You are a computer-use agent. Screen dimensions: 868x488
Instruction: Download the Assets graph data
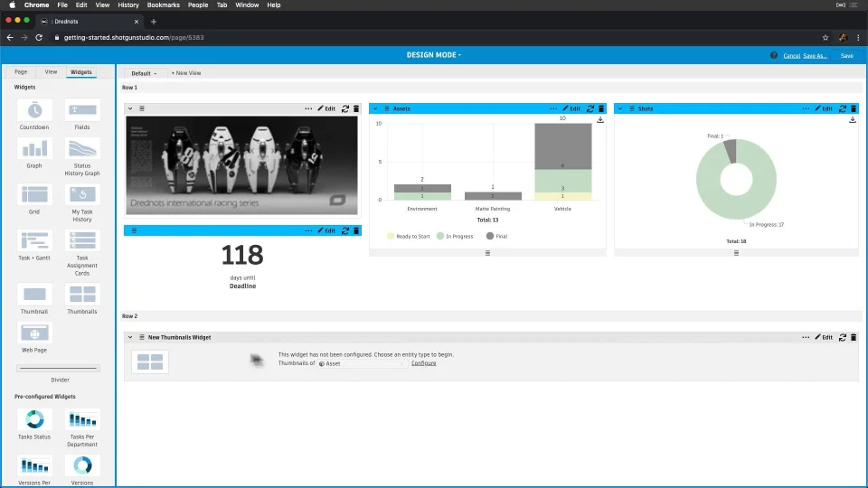[600, 119]
